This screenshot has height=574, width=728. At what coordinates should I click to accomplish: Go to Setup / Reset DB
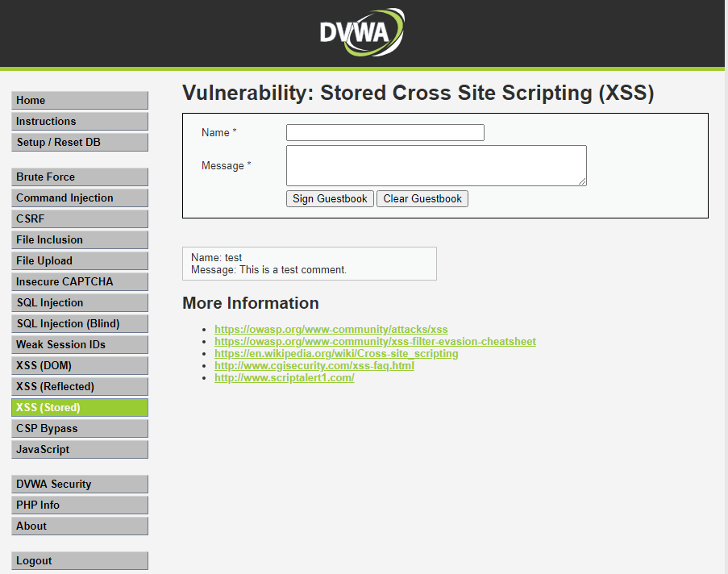(x=80, y=142)
